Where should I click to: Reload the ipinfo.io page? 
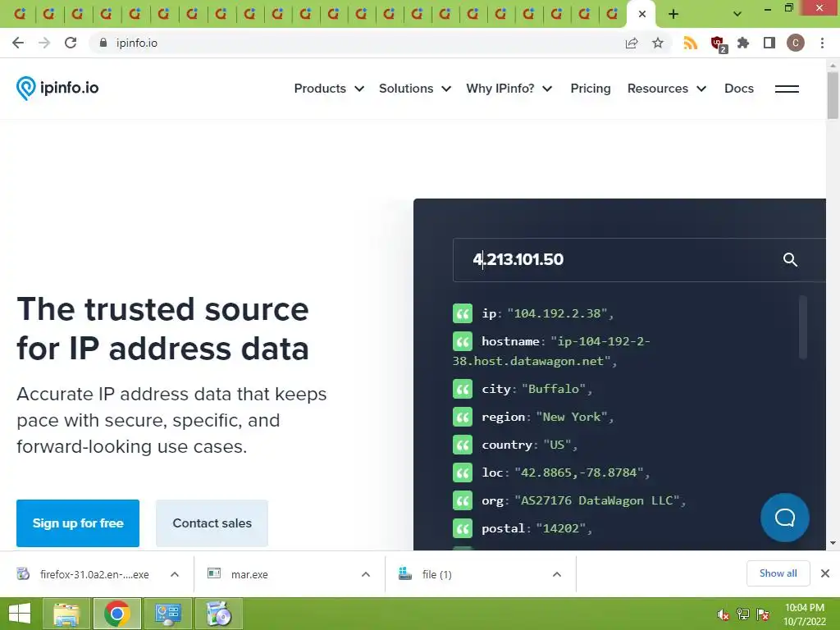[71, 43]
